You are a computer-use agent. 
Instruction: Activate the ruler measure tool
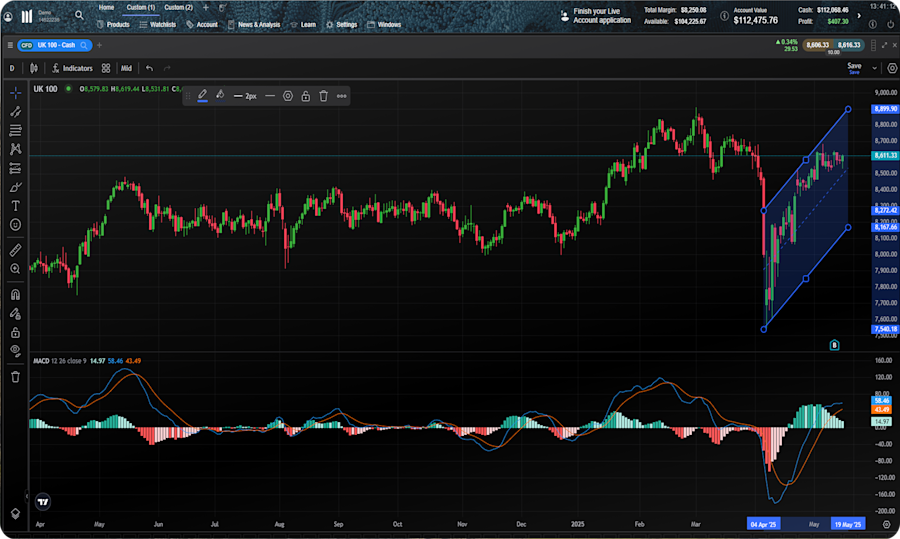(15, 250)
